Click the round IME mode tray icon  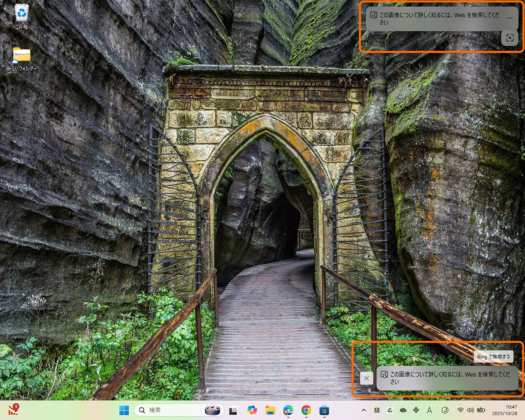coord(444,410)
